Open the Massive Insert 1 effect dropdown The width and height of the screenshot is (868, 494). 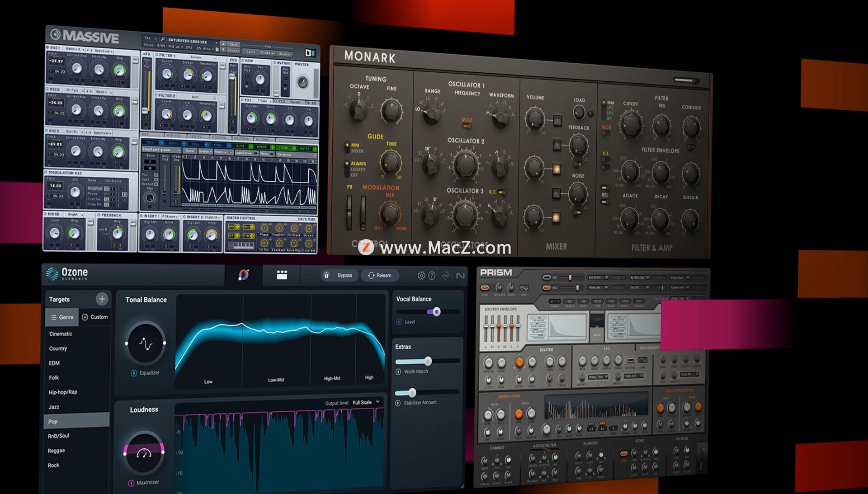[170, 216]
